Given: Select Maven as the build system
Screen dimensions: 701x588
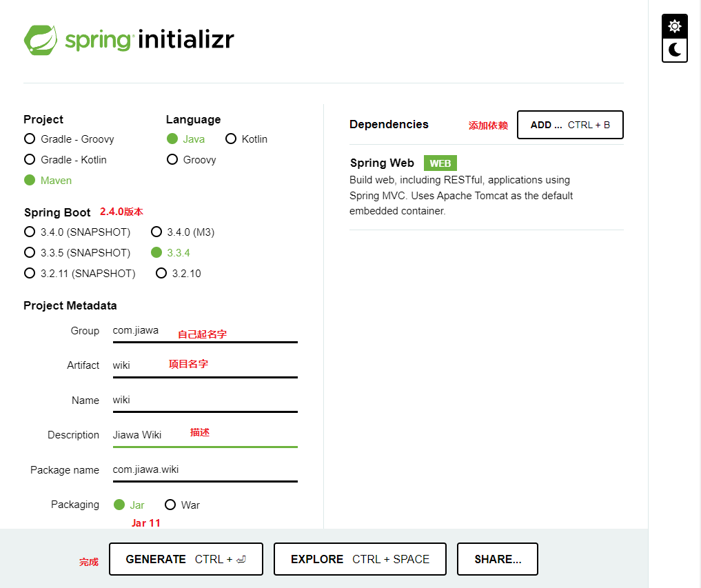Looking at the screenshot, I should 30,180.
